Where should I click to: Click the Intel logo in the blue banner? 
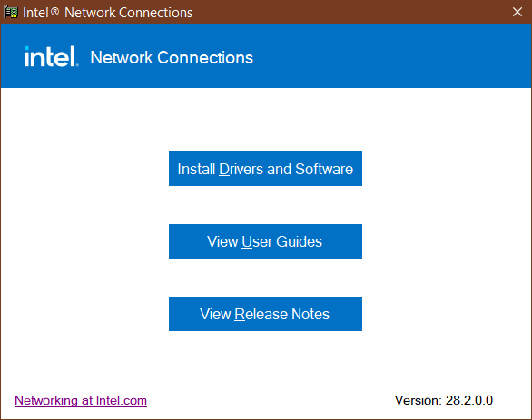(51, 56)
